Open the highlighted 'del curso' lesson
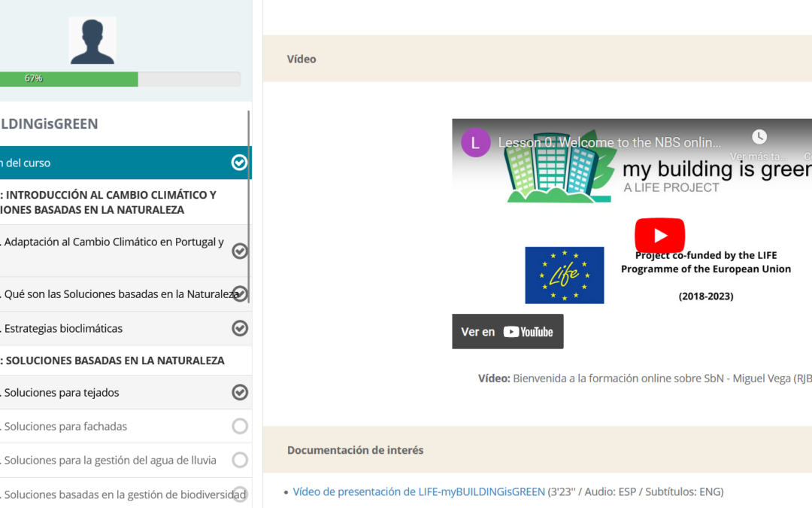This screenshot has width=812, height=508. (x=126, y=163)
